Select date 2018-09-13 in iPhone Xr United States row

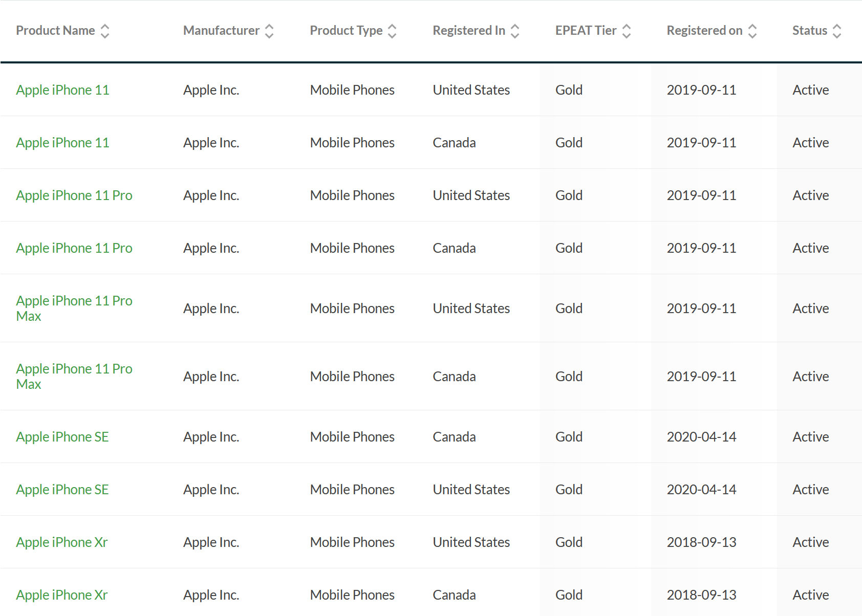701,542
